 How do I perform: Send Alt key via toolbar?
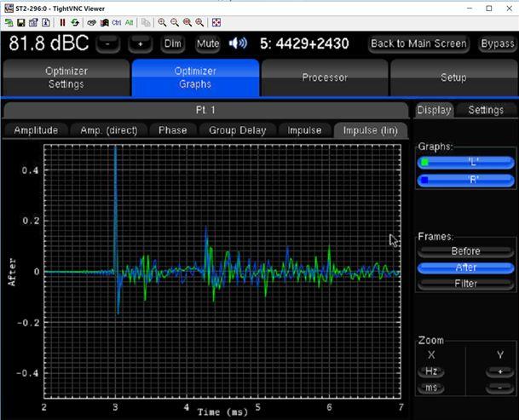click(x=129, y=22)
